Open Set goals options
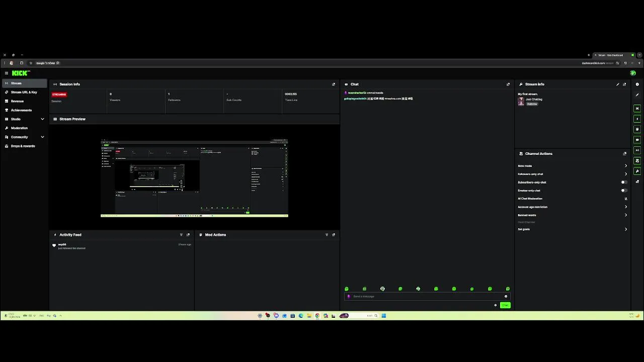The image size is (644, 362). [573, 229]
